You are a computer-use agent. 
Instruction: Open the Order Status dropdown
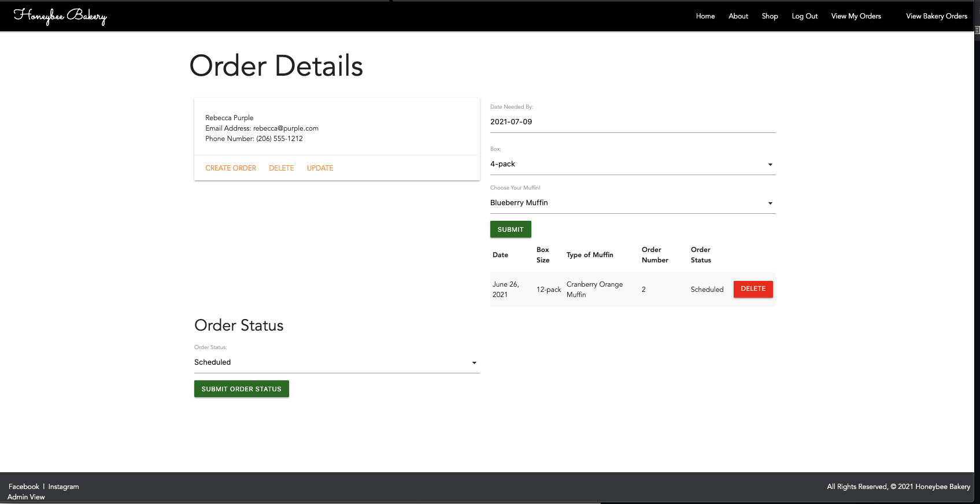(337, 362)
